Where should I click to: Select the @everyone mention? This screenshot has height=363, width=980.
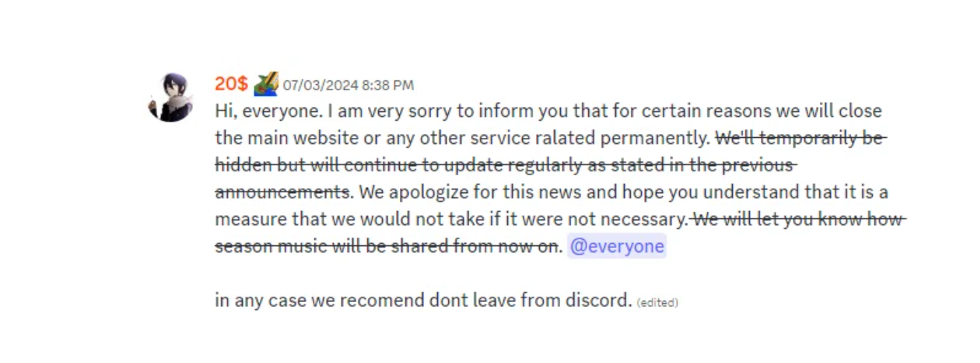[617, 246]
